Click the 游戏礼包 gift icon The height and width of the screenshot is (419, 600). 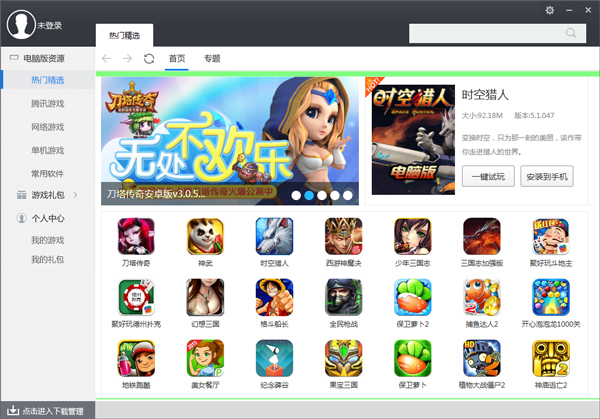click(22, 195)
